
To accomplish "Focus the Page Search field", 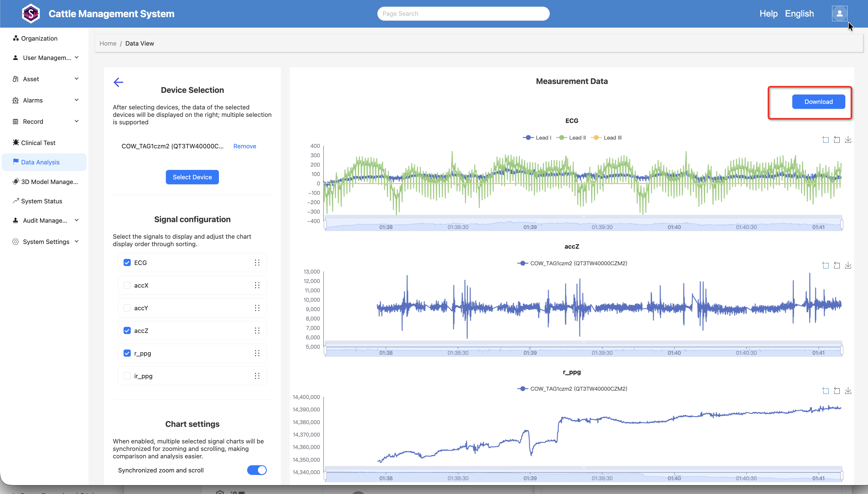I will point(463,14).
